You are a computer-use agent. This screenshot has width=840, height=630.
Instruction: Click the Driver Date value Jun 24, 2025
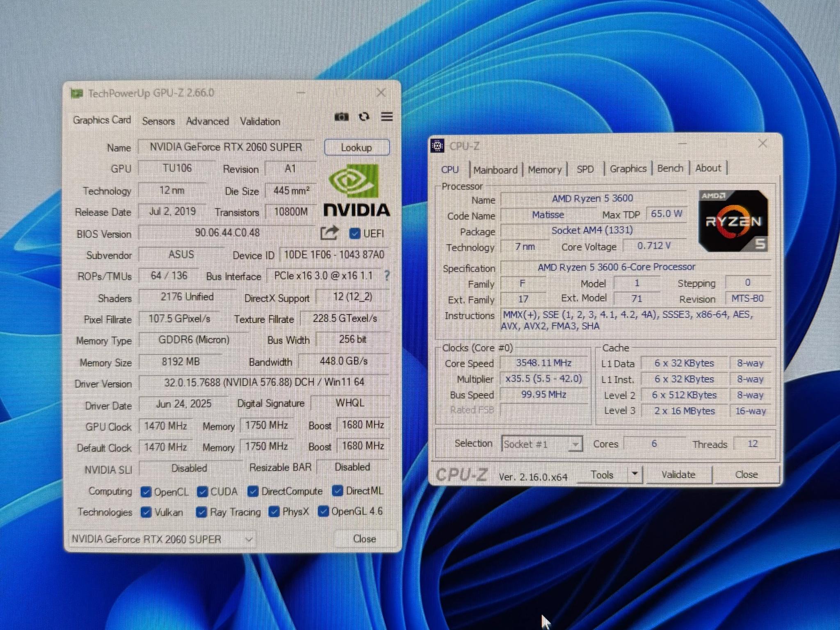(x=183, y=404)
